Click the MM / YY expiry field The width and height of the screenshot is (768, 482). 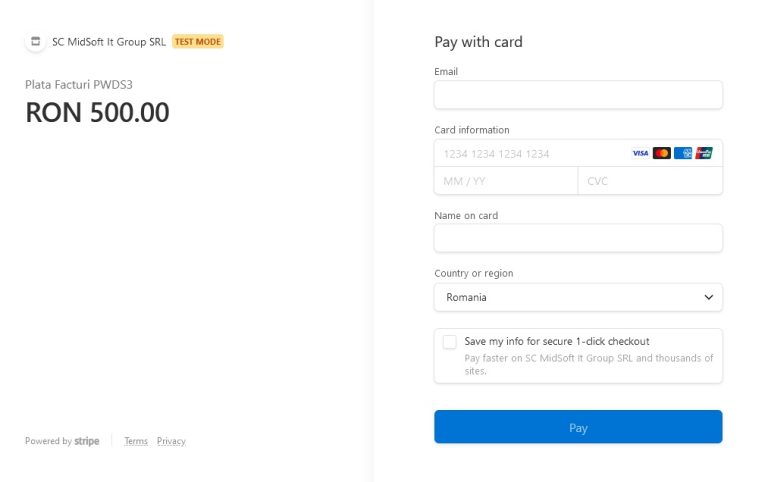click(x=506, y=181)
